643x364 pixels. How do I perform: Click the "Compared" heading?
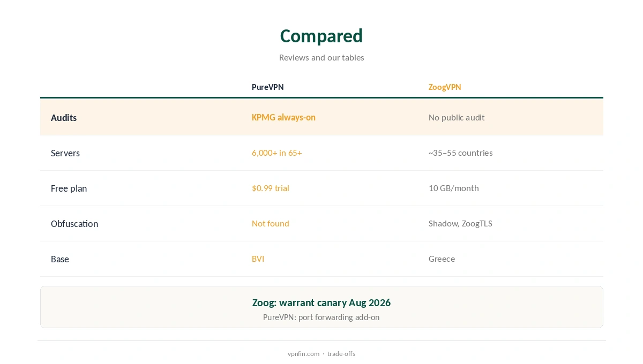tap(322, 36)
